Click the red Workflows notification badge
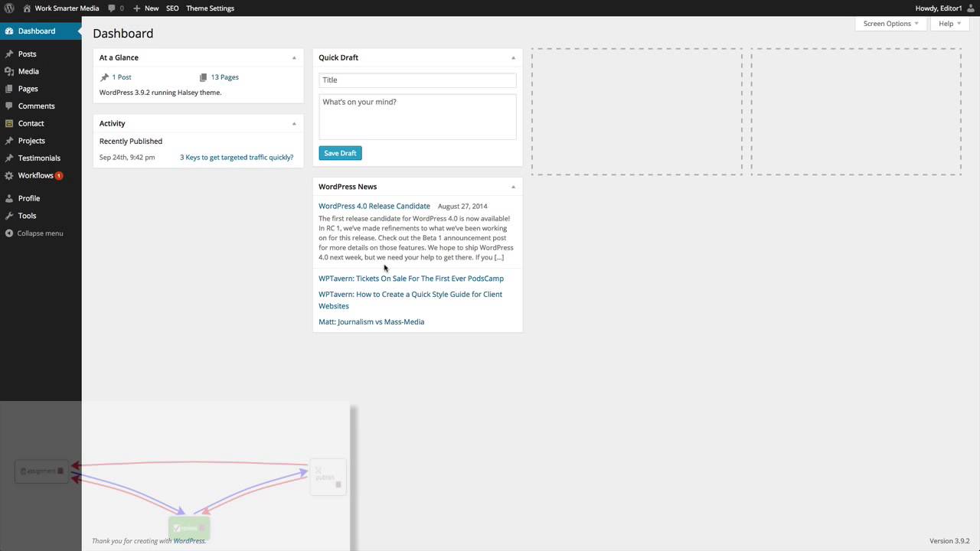Screen dimensions: 980x551 (59, 176)
